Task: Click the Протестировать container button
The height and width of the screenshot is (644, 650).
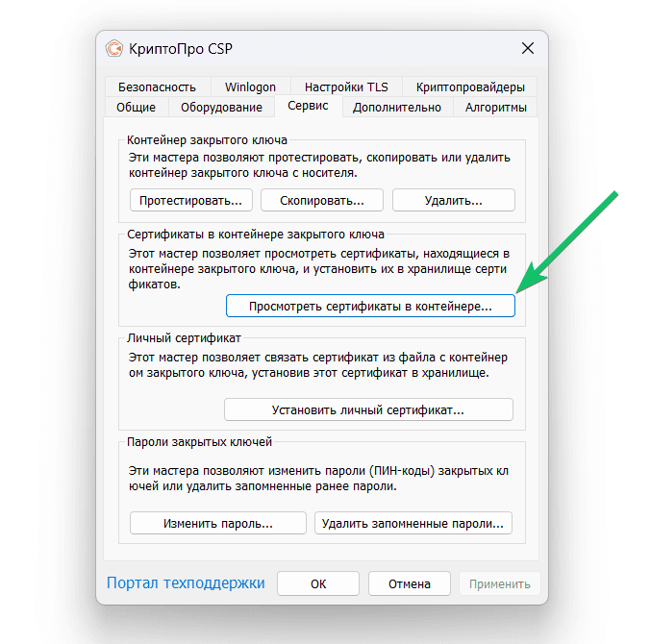Action: click(x=191, y=201)
